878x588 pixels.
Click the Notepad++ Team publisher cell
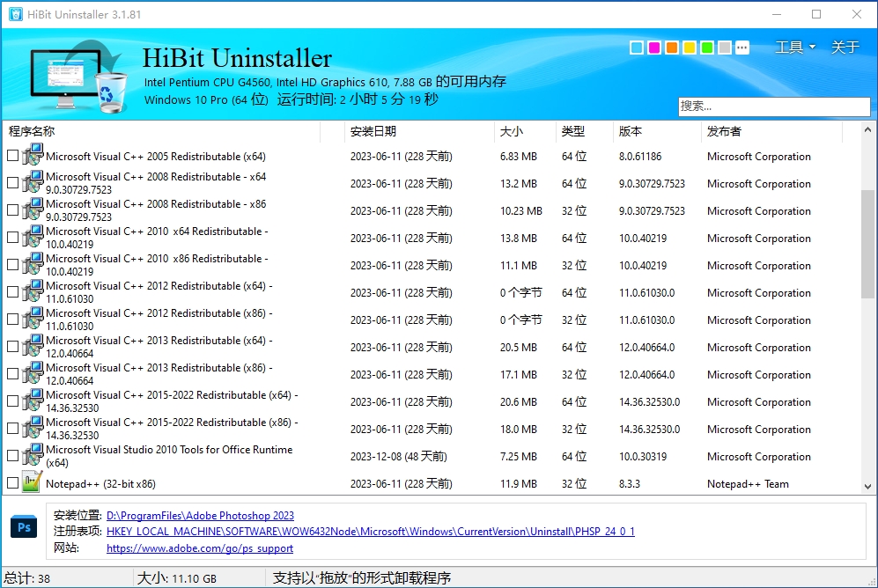click(x=748, y=484)
